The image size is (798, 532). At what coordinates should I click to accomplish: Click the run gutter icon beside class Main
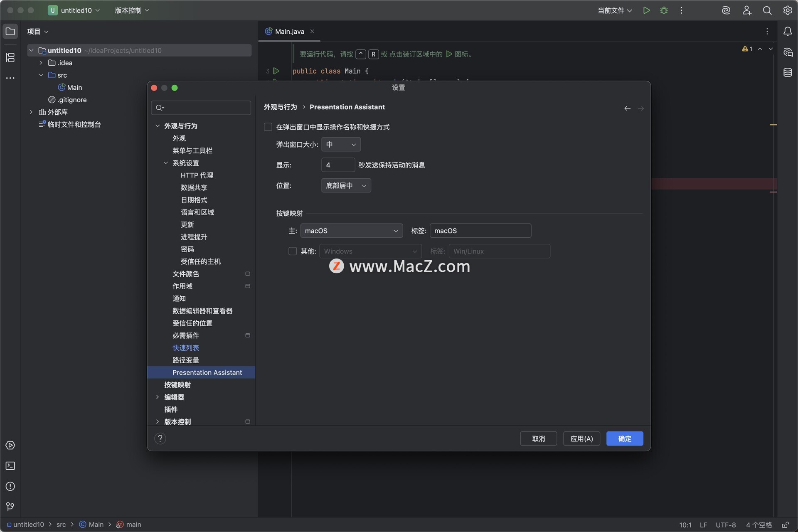click(x=276, y=71)
